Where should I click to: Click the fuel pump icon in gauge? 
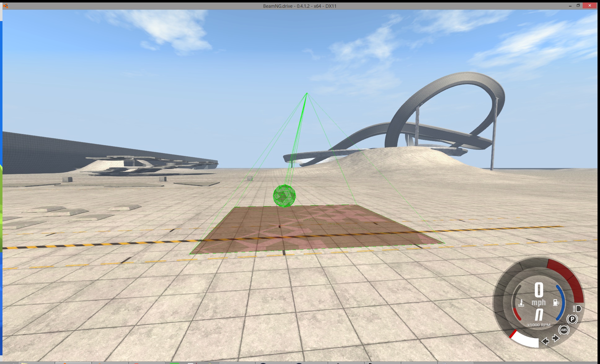pos(556,302)
